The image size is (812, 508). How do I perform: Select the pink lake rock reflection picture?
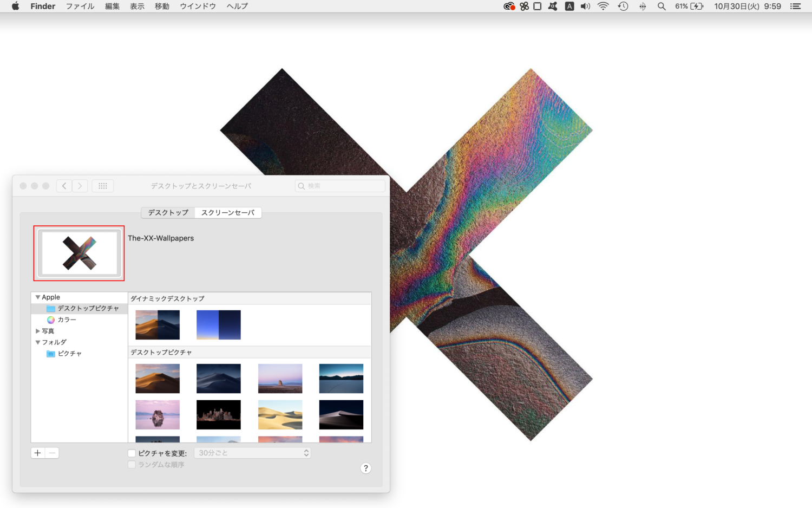[158, 415]
